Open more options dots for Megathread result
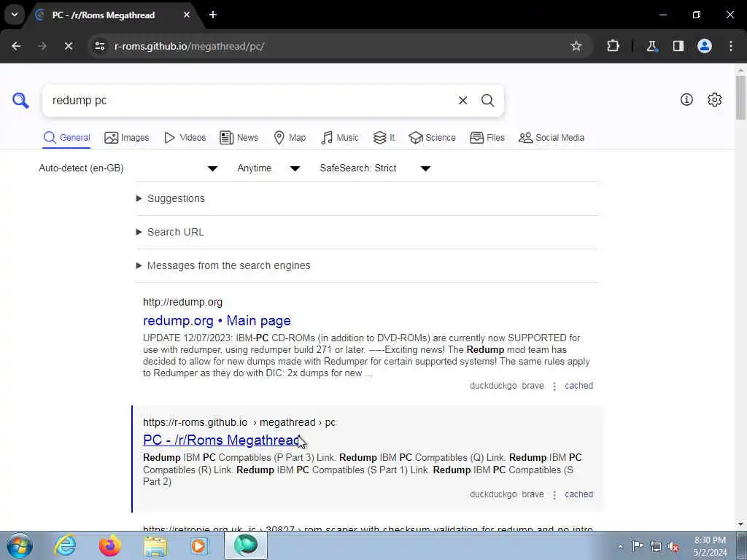This screenshot has width=747, height=560. [x=554, y=495]
